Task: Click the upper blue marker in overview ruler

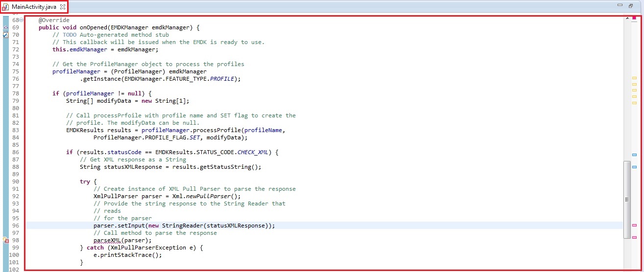Action: click(x=634, y=155)
